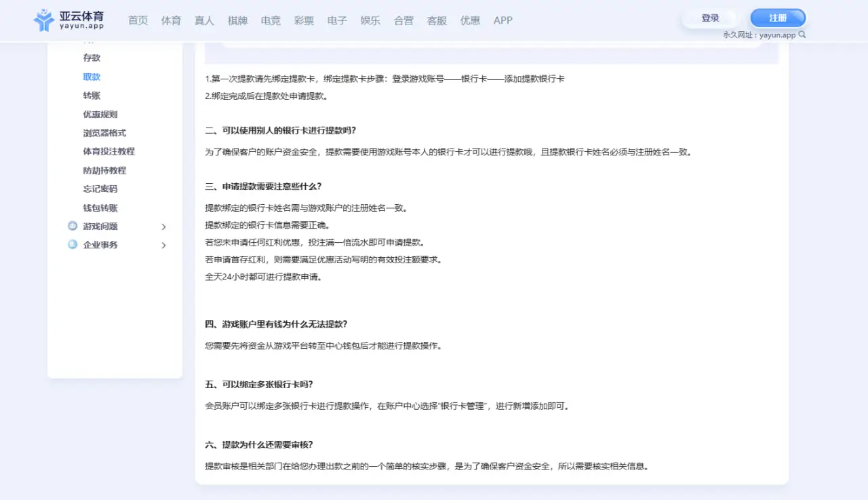This screenshot has height=500, width=868.
Task: Open the 优惠 nav item
Action: point(471,20)
